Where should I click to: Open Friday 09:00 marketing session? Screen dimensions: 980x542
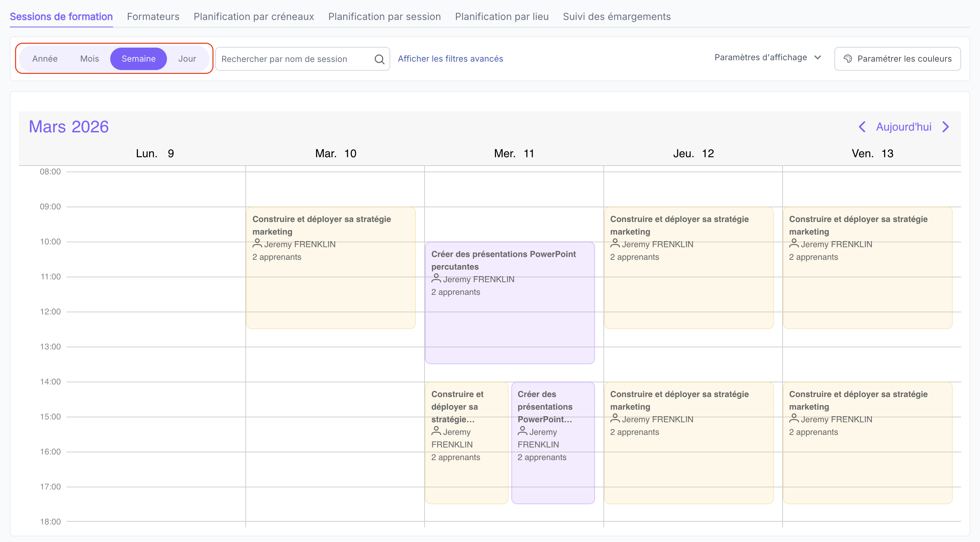tap(867, 267)
